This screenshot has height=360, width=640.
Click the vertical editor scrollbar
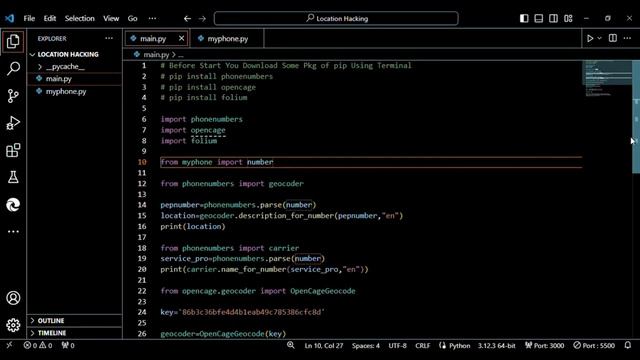[x=636, y=117]
